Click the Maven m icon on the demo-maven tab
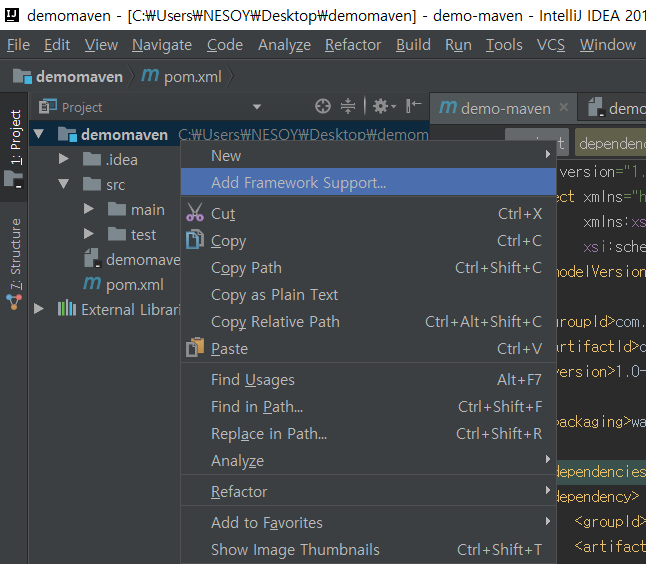The image size is (646, 564). (448, 108)
